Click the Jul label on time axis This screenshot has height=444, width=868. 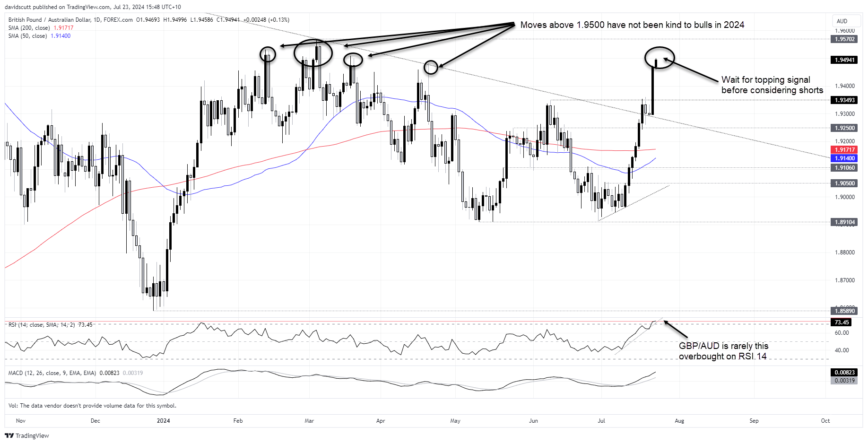(x=601, y=421)
